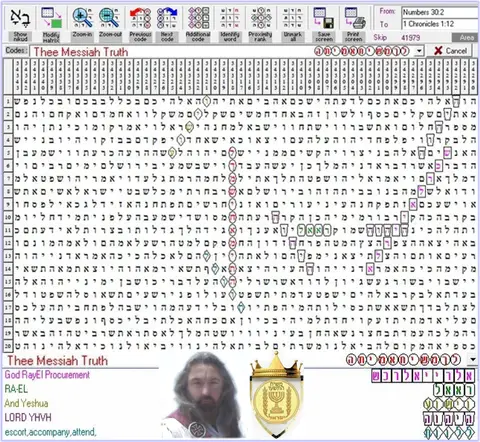Select matrix row header 20
Image resolution: width=480 pixels, height=442 pixels.
click(x=8, y=346)
